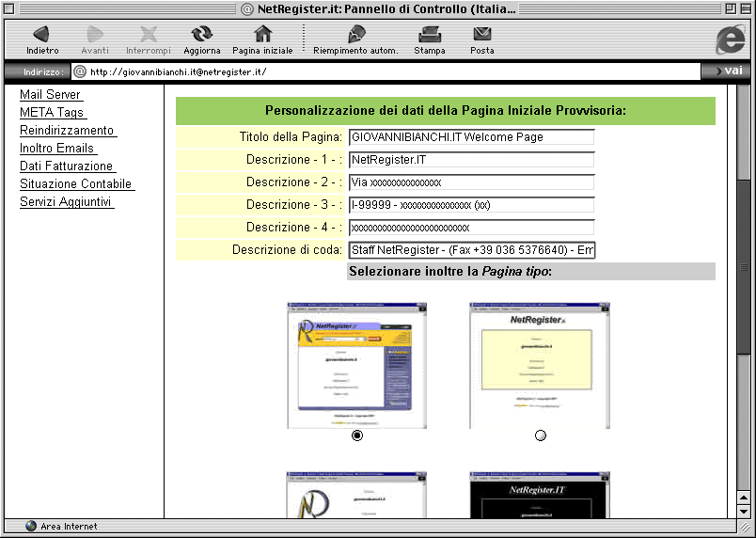The image size is (756, 538).
Task: Click the vertical scrollbar thumb
Action: [x=744, y=266]
